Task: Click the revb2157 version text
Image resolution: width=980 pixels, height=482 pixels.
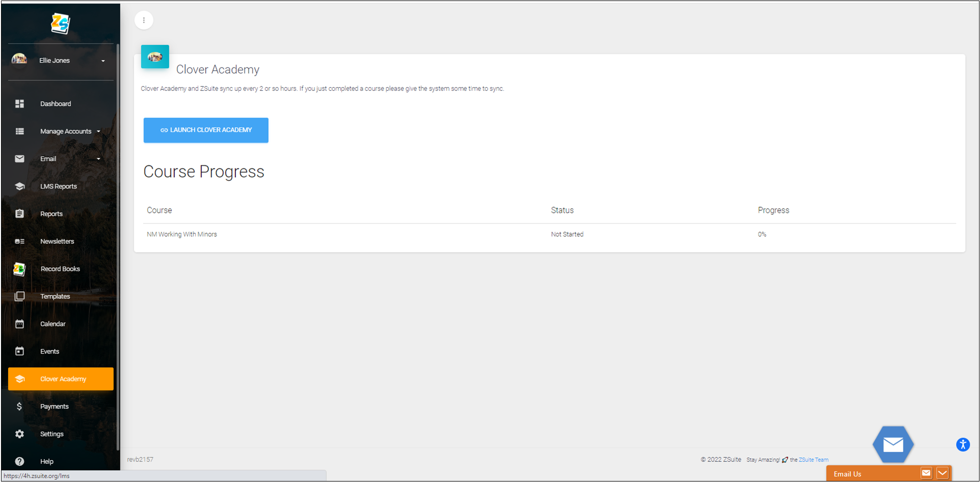Action: tap(140, 460)
